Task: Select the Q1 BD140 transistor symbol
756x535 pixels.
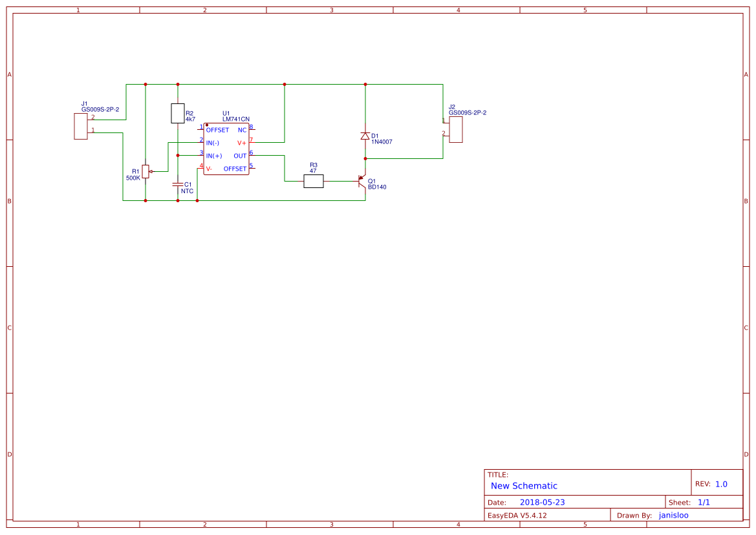Action: [361, 182]
